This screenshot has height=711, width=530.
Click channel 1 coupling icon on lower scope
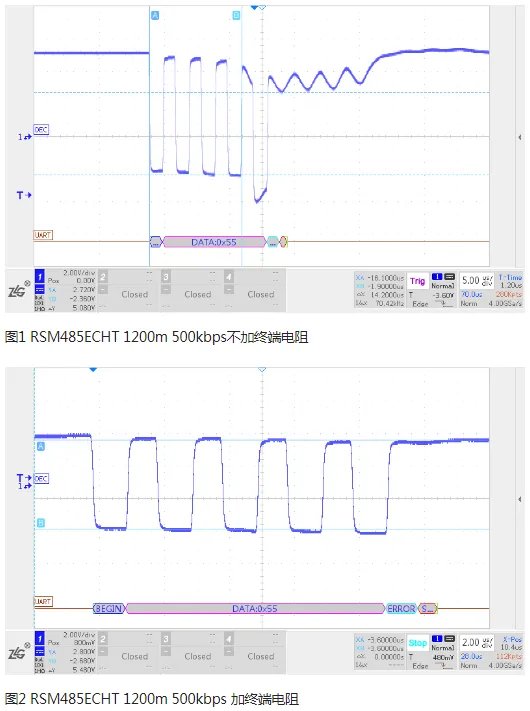pyautogui.click(x=39, y=652)
